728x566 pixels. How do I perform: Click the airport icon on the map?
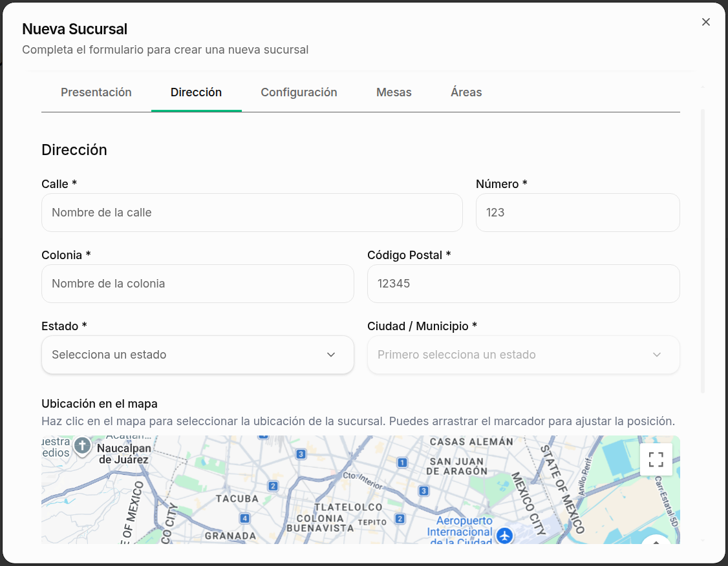[505, 535]
